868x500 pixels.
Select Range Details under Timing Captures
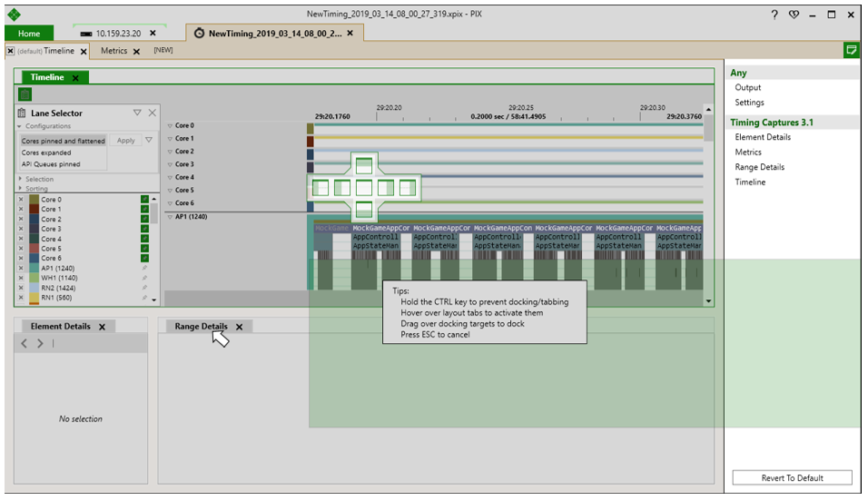pos(759,167)
